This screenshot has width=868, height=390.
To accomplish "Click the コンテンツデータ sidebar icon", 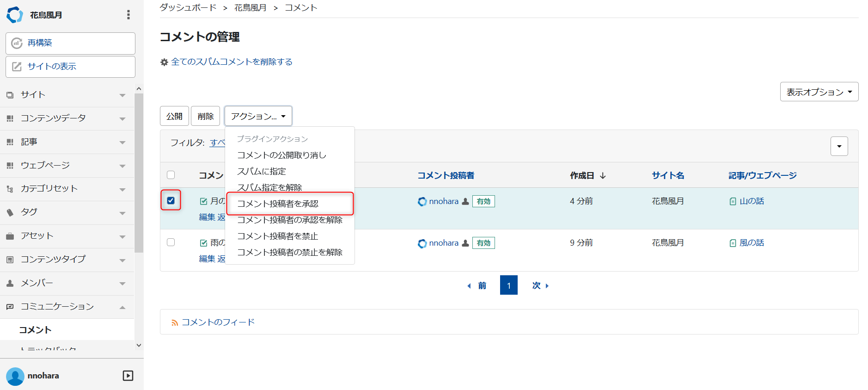I will click(10, 118).
